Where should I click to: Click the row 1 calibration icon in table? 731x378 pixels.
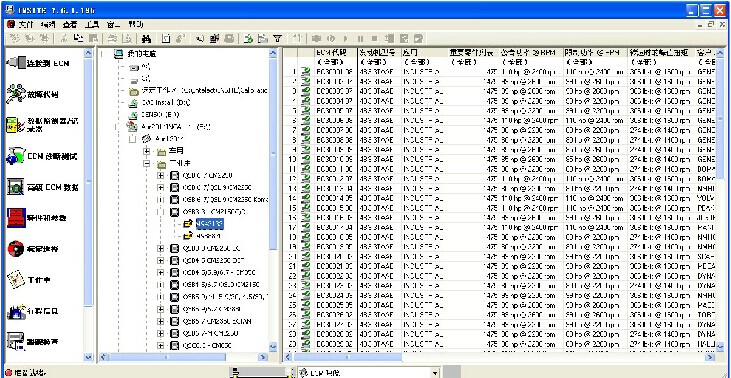point(306,71)
